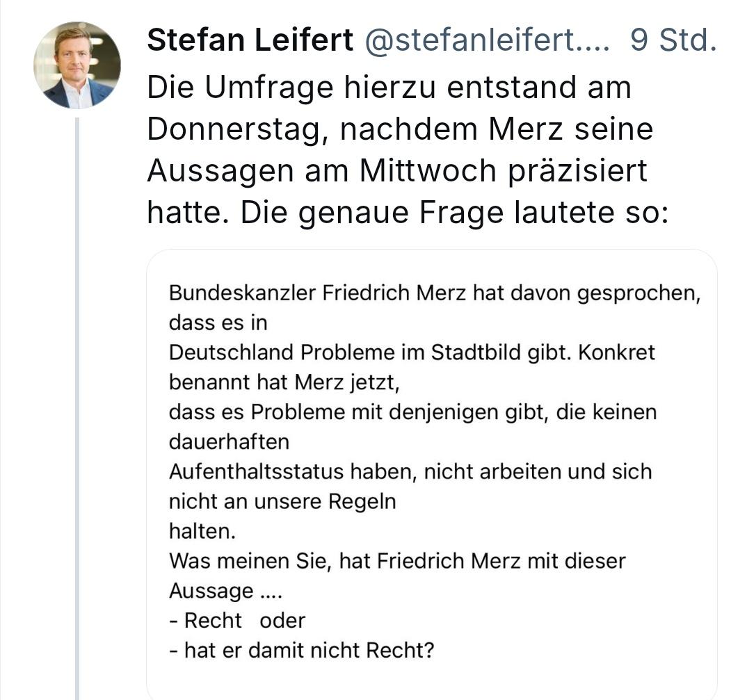The image size is (747, 700).
Task: Click the 'Aufenthaltsstatus haben' line in the image
Action: coord(410,472)
